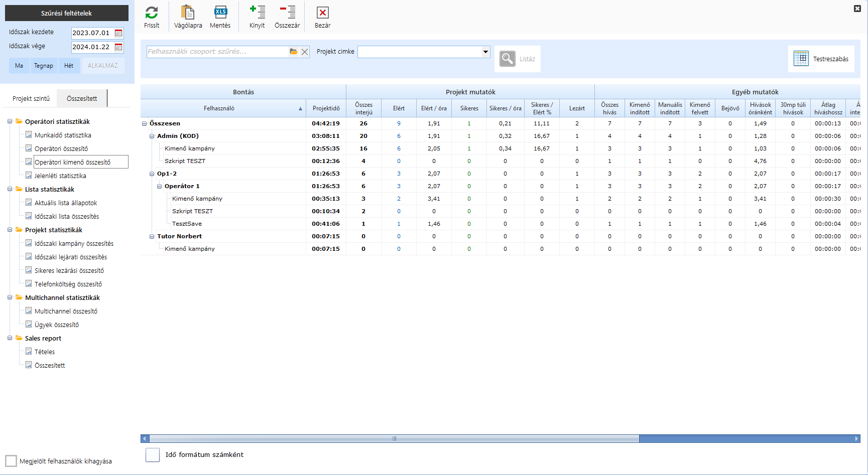Screen dimensions: 868x475
Task: Open Munkaidő statisztika report in tree
Action: click(63, 135)
